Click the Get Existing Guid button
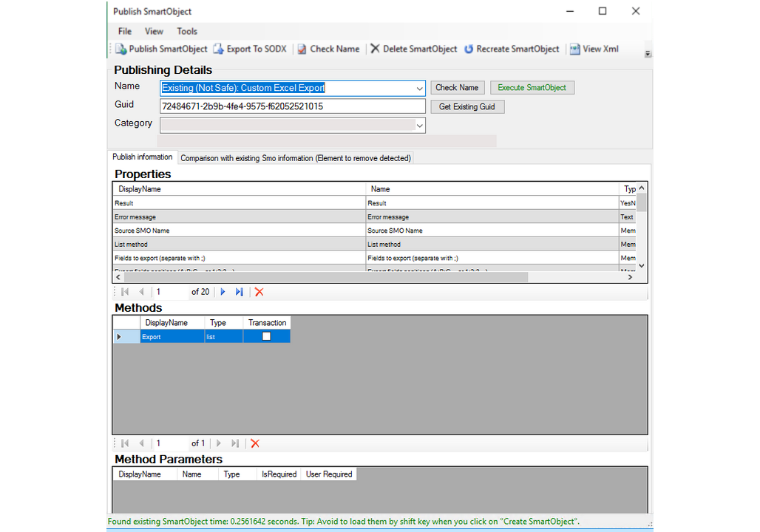The width and height of the screenshot is (760, 532). (466, 107)
